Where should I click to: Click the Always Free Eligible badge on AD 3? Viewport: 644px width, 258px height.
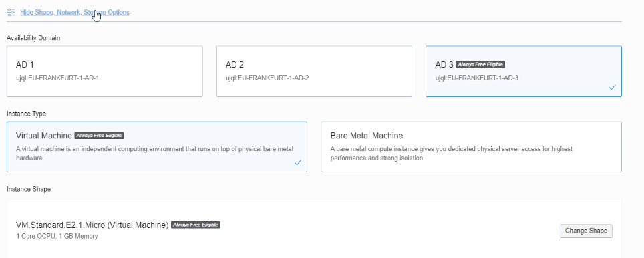480,64
